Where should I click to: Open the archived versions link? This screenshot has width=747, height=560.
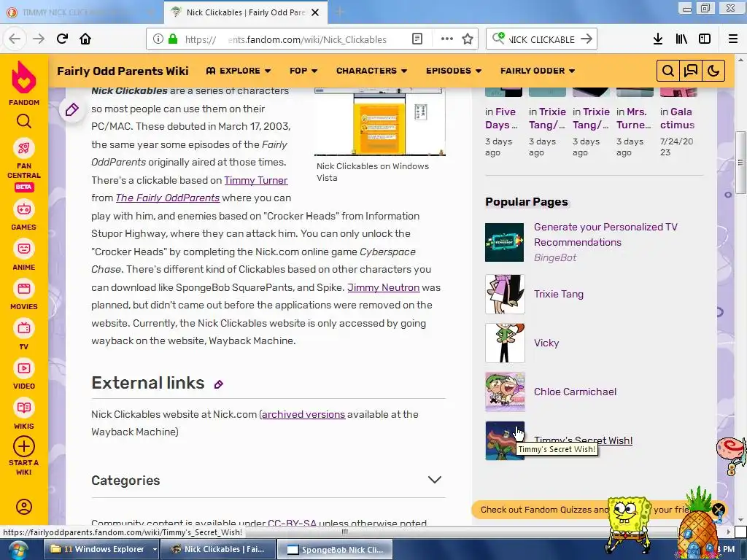[303, 414]
